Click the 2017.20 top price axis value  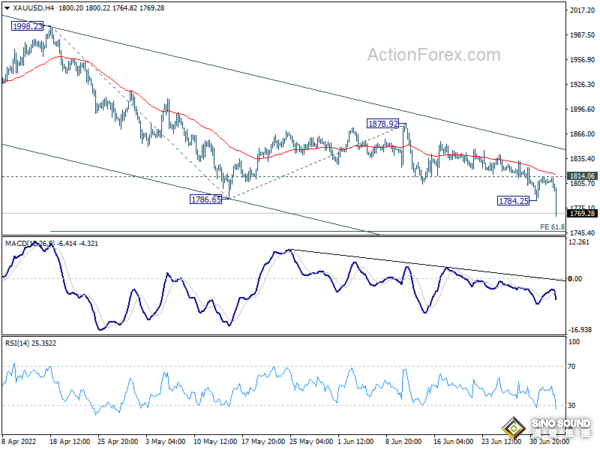(x=581, y=11)
